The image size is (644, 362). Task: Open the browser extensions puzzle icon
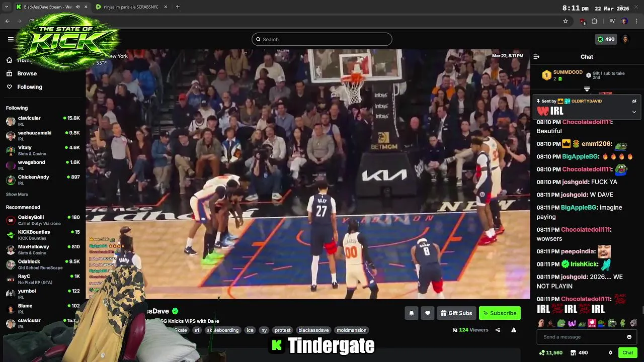[595, 21]
